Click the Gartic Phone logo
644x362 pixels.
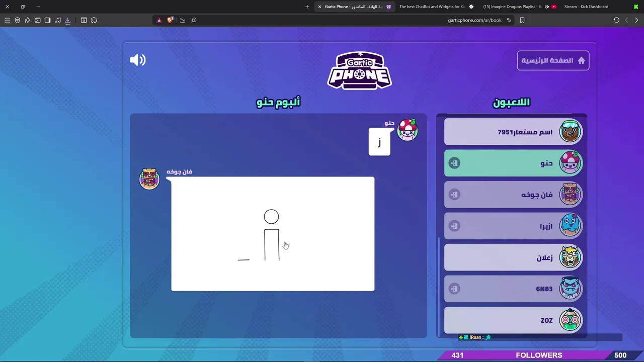point(360,70)
